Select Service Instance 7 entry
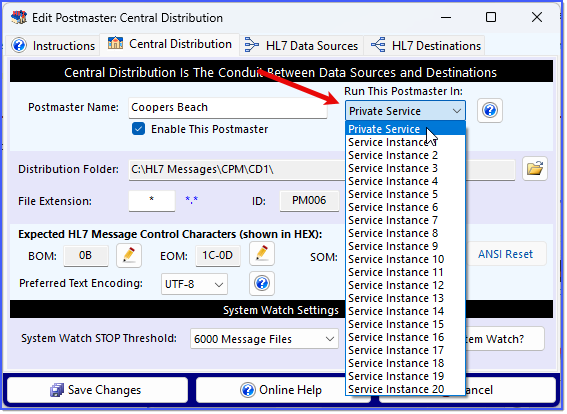Viewport: 567px width, 414px height. click(x=405, y=220)
